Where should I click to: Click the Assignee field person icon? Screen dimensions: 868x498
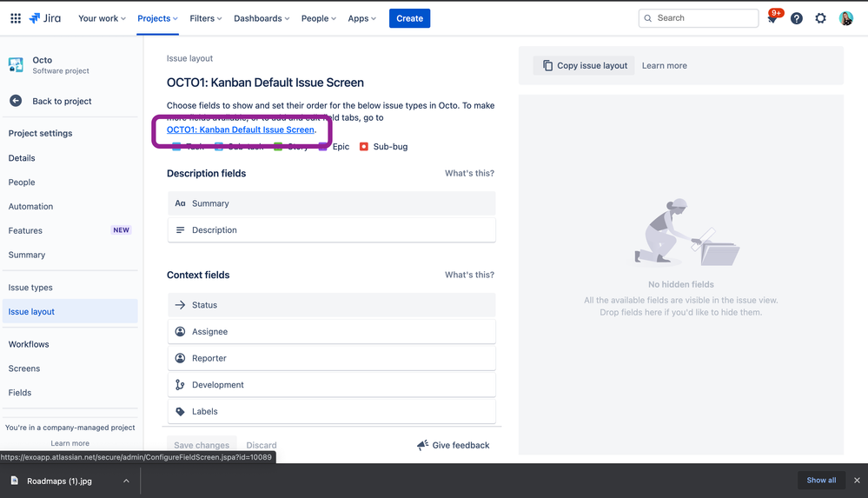tap(180, 331)
